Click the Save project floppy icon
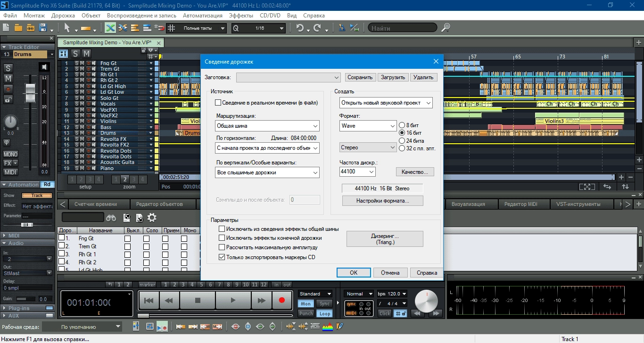Image resolution: width=644 pixels, height=343 pixels. coord(42,28)
